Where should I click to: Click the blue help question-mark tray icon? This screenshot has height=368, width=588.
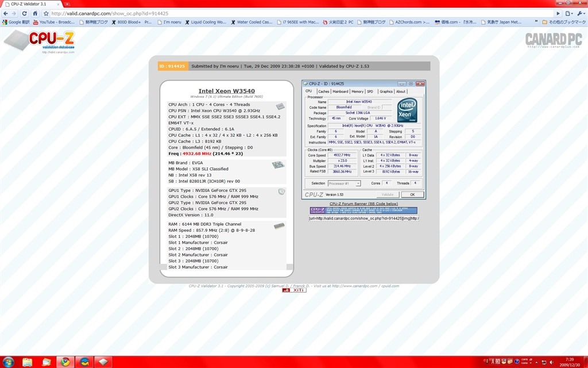[517, 362]
